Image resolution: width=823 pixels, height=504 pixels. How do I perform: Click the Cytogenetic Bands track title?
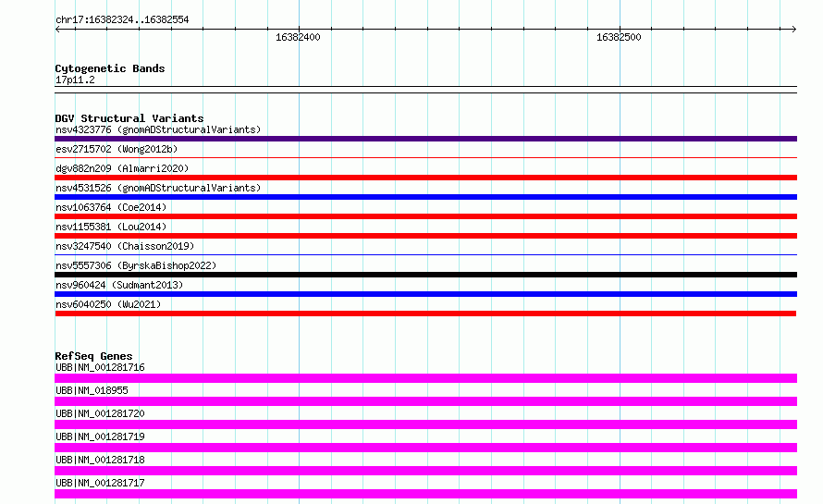110,68
